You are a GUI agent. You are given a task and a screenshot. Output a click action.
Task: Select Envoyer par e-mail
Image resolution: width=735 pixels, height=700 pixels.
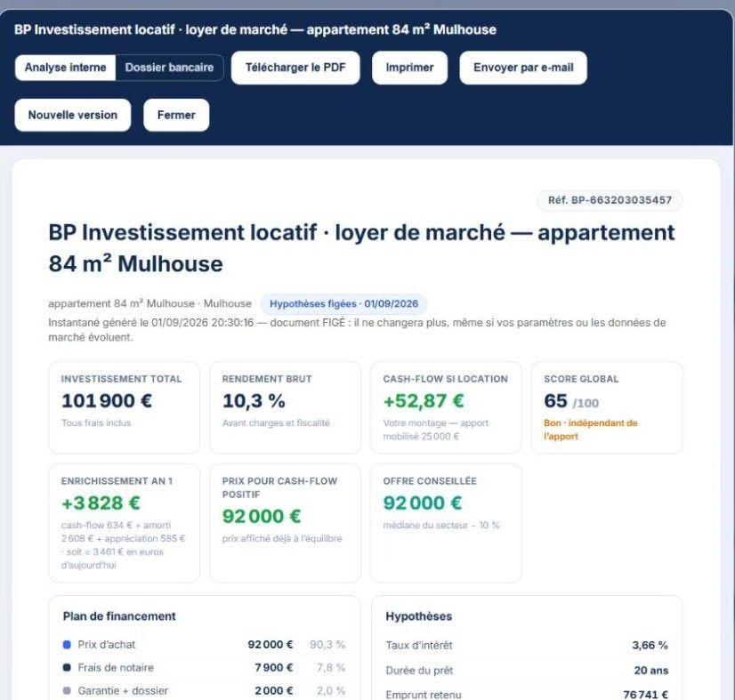click(x=523, y=68)
